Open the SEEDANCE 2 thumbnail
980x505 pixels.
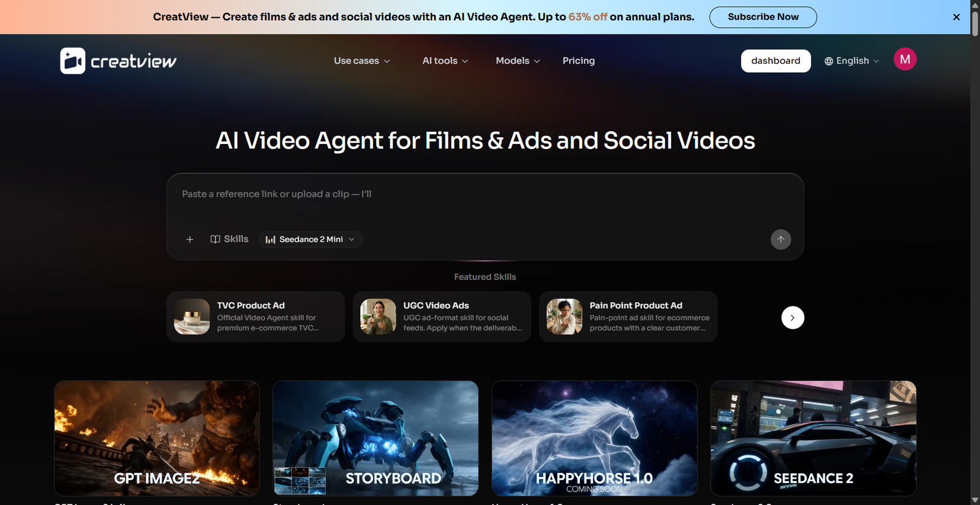813,438
